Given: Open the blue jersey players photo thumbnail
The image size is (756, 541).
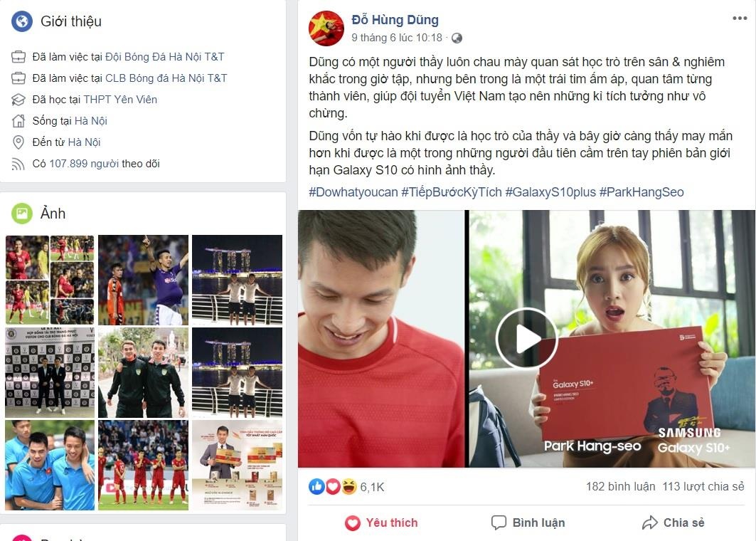Looking at the screenshot, I should tap(50, 466).
